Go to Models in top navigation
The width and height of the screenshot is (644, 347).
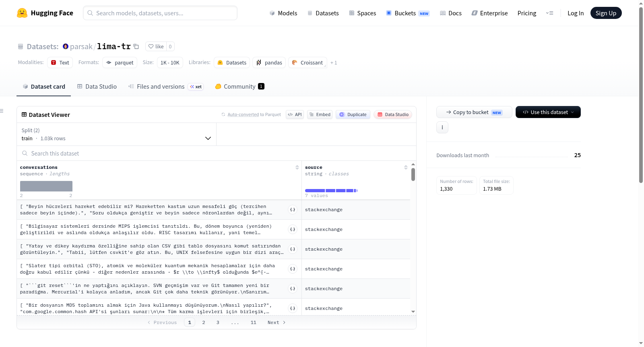[283, 13]
